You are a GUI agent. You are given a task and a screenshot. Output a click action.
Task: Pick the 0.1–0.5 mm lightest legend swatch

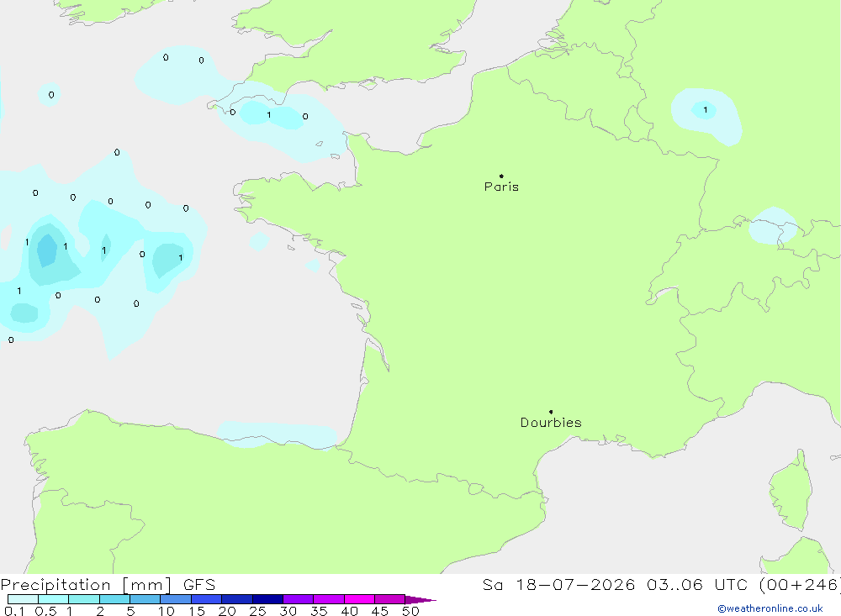[x=23, y=599]
